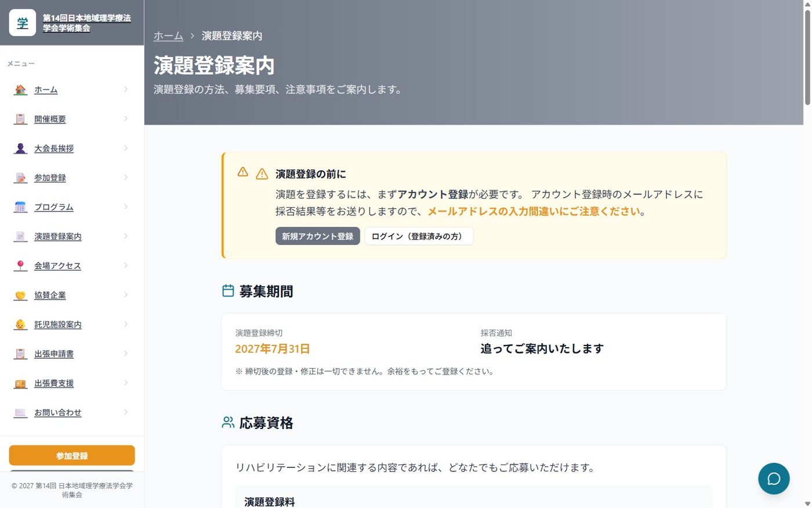
Task: Click the 演題登録案内 breadcrumb current page text
Action: 232,36
